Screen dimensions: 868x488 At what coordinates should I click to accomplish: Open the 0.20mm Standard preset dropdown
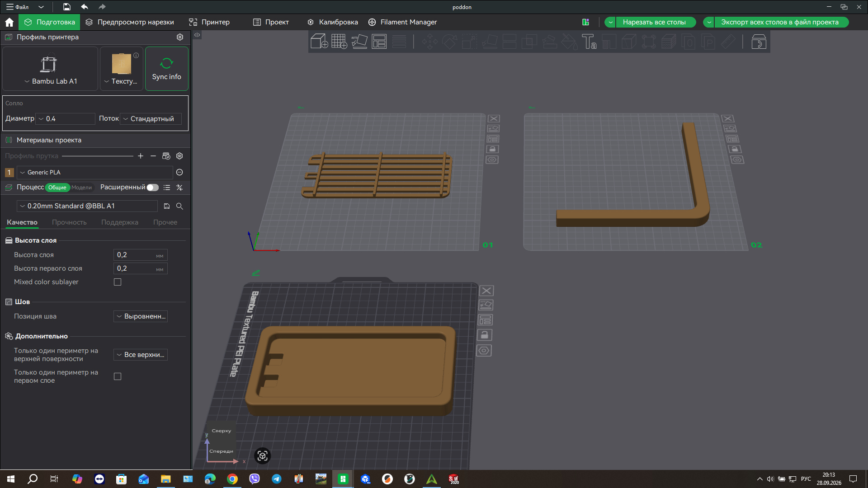(87, 206)
